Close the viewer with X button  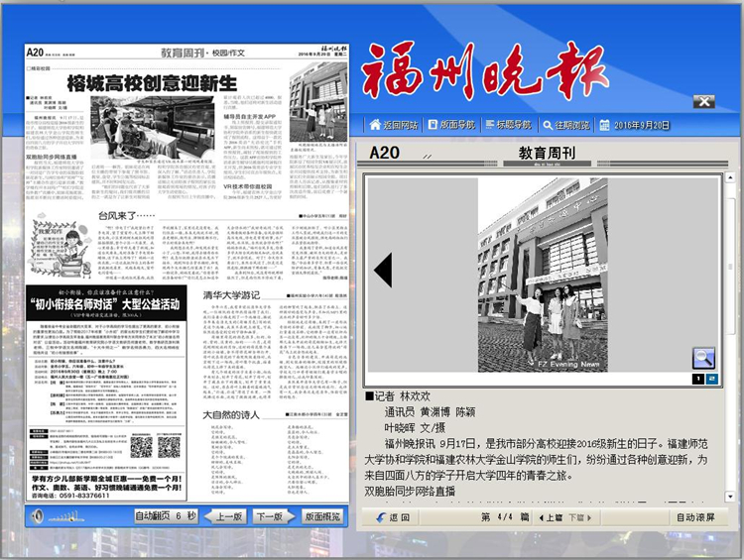(703, 101)
